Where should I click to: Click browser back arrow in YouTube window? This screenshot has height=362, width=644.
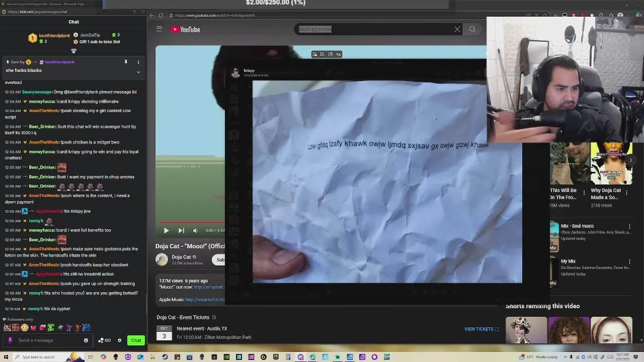pyautogui.click(x=152, y=16)
